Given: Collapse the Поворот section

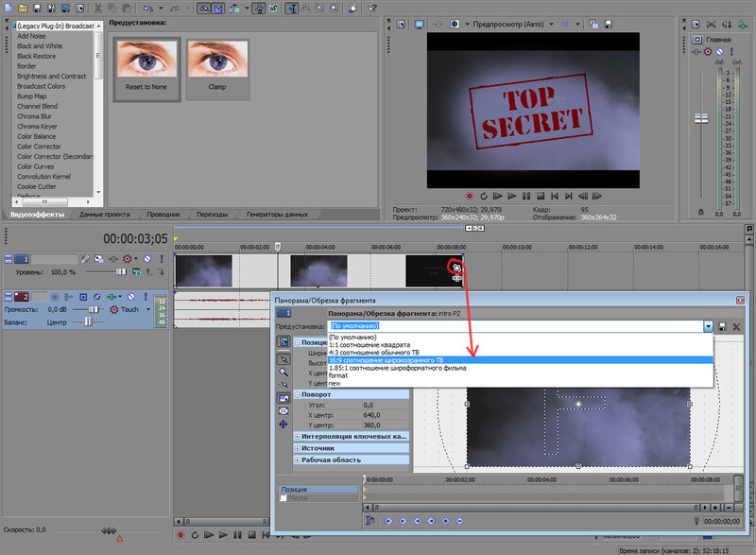Looking at the screenshot, I should [x=298, y=394].
